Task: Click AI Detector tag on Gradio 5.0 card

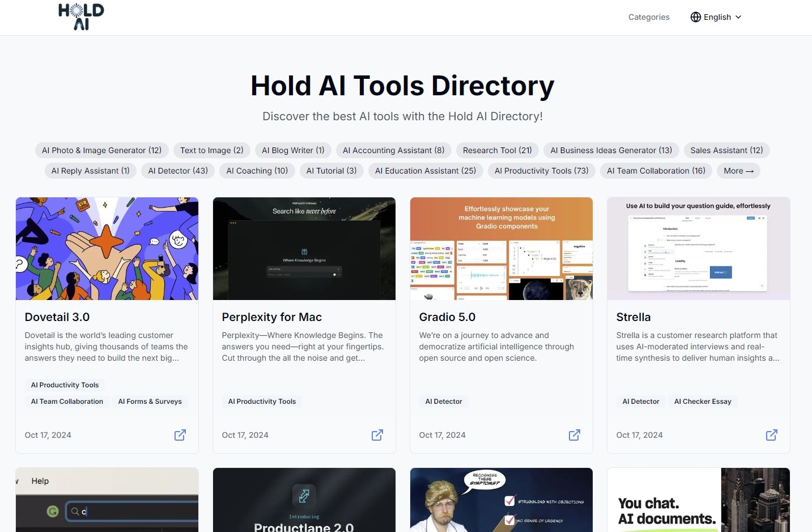Action: click(444, 402)
